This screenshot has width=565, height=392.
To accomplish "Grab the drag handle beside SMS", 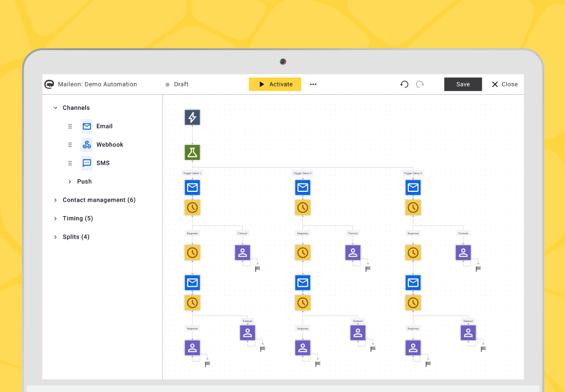I will tap(70, 163).
